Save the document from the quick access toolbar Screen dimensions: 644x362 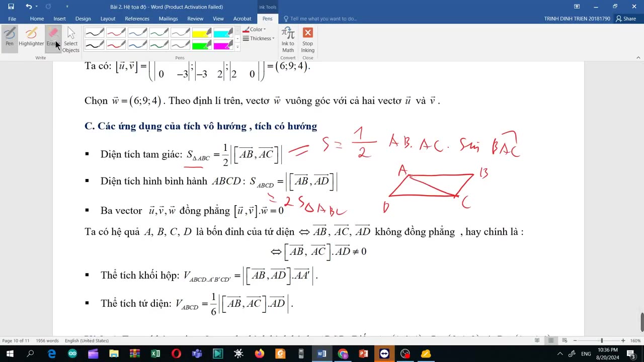(11, 7)
